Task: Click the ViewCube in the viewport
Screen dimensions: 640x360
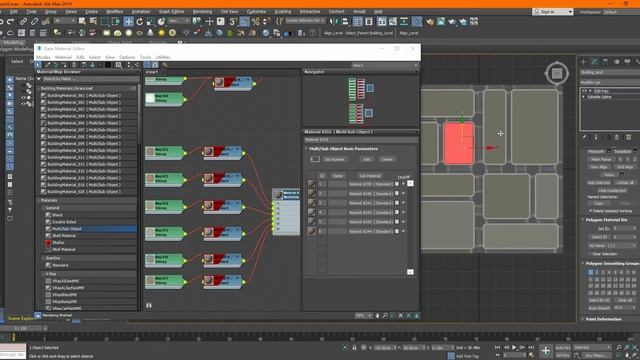Action: pyautogui.click(x=557, y=73)
